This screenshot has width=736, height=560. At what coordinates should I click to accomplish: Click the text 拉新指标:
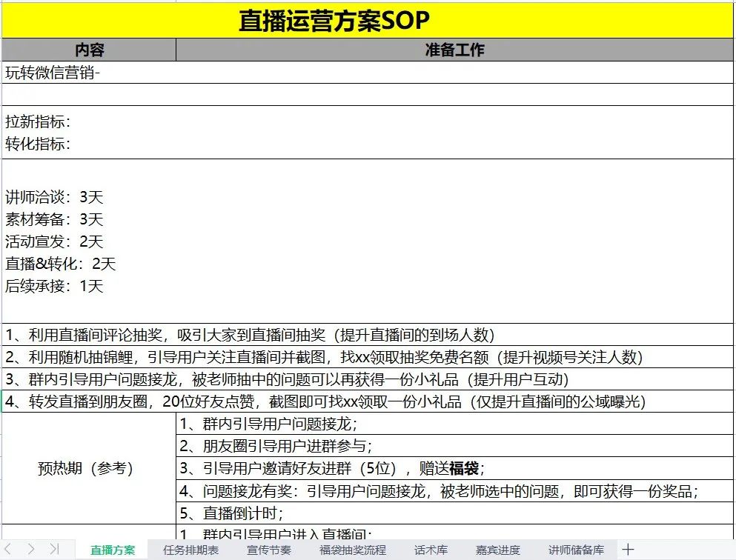click(38, 122)
